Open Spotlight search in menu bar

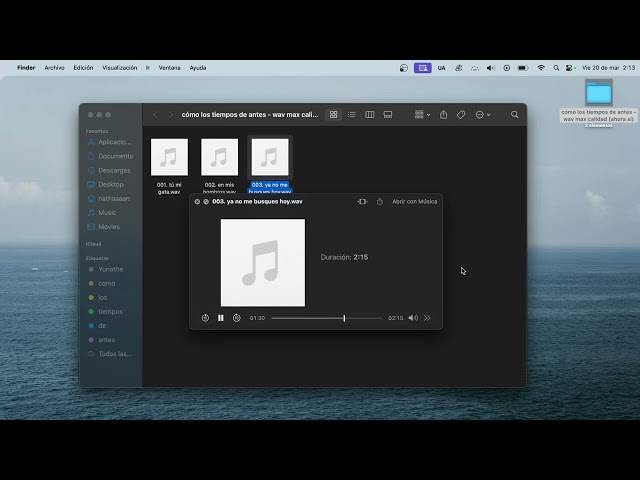pos(556,68)
